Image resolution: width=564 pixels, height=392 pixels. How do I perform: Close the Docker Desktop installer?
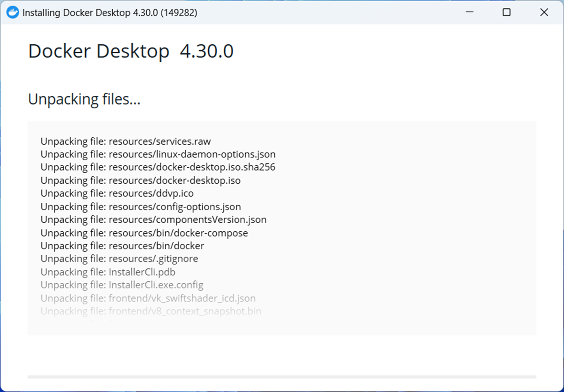tap(544, 12)
